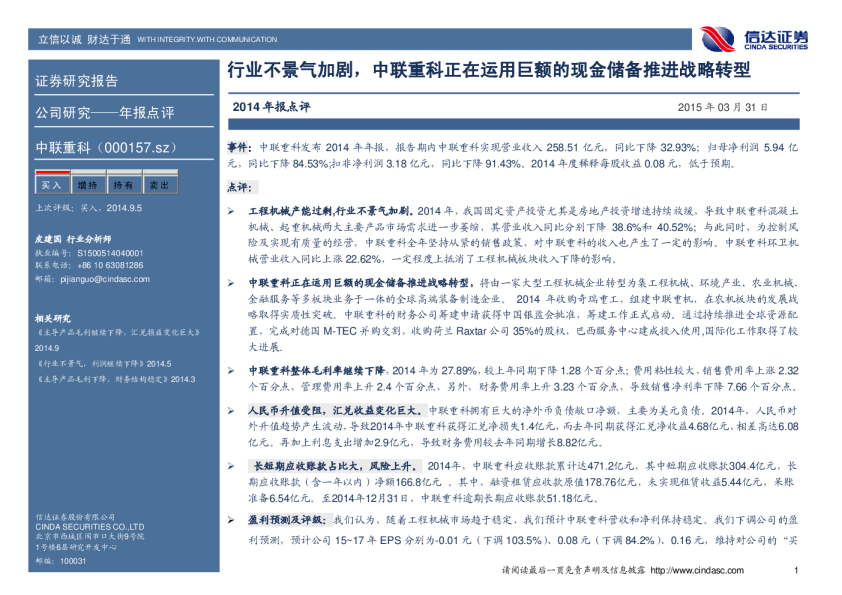Click the arrow bullet before 盈利预测及评级

click(231, 521)
